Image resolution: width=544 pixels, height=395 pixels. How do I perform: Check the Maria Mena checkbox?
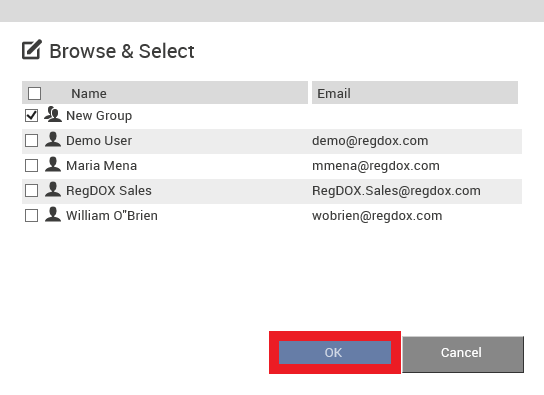click(31, 165)
